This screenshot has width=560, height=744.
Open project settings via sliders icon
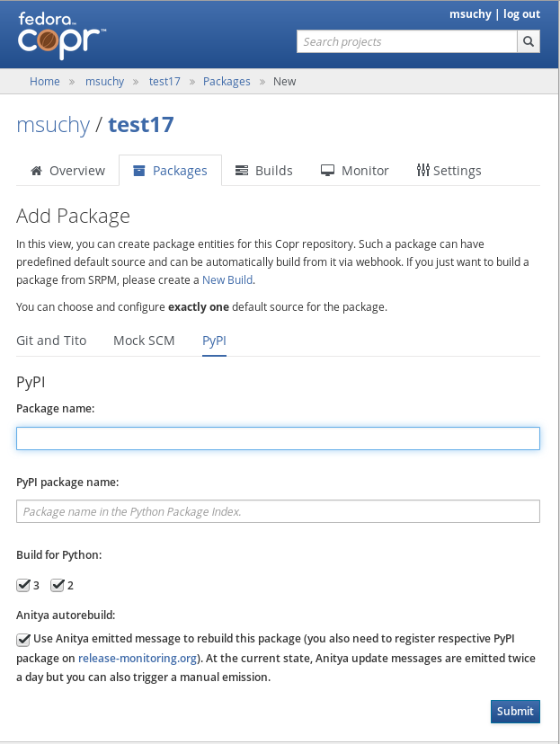(422, 170)
